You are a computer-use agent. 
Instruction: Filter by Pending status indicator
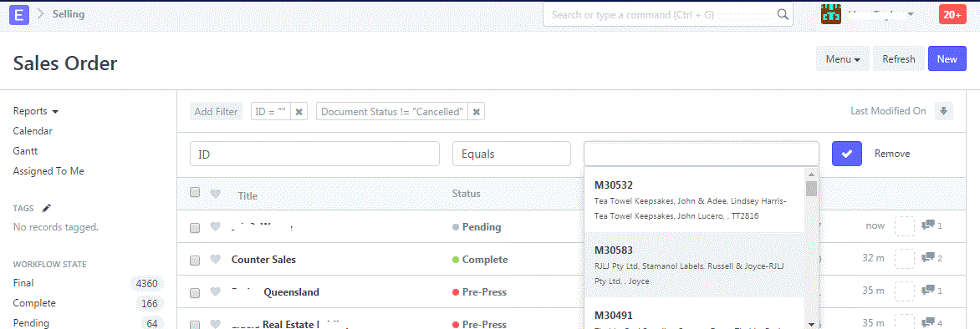477,227
